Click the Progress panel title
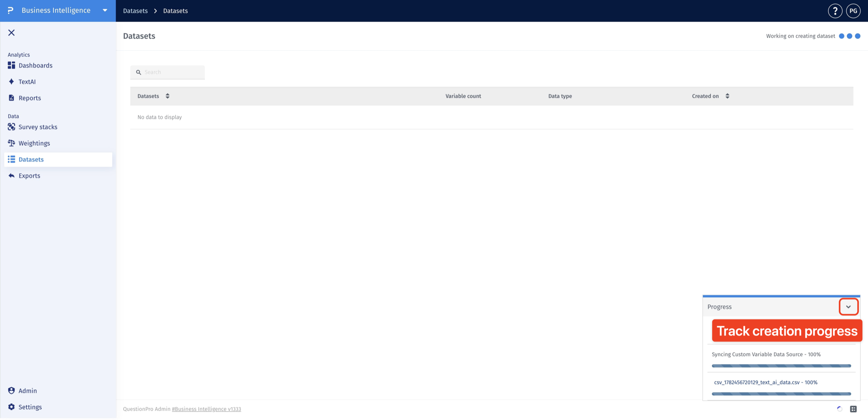The height and width of the screenshot is (420, 868). pyautogui.click(x=719, y=307)
